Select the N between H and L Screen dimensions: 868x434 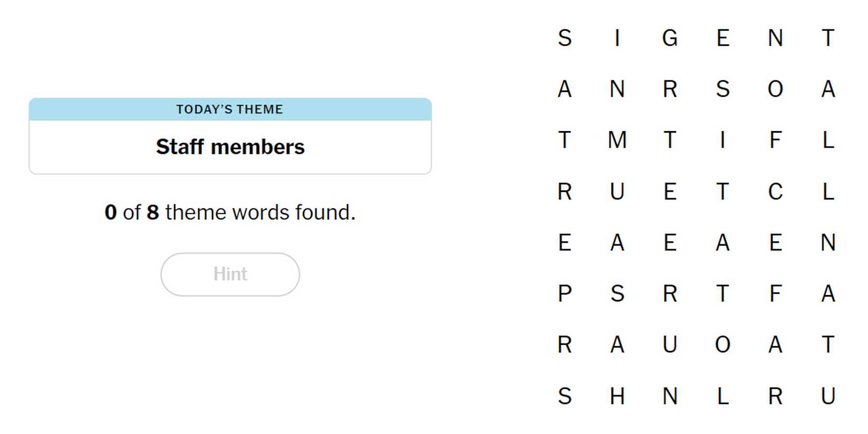670,396
